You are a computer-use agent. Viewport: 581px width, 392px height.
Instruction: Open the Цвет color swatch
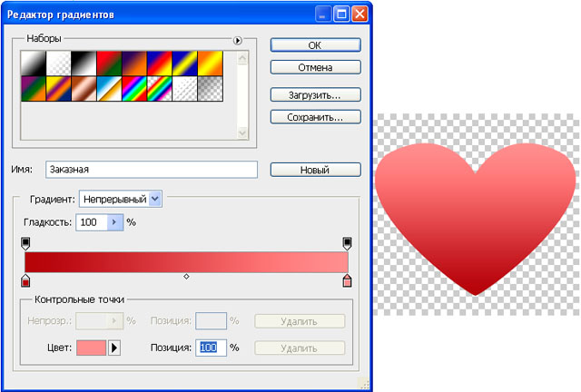91,348
